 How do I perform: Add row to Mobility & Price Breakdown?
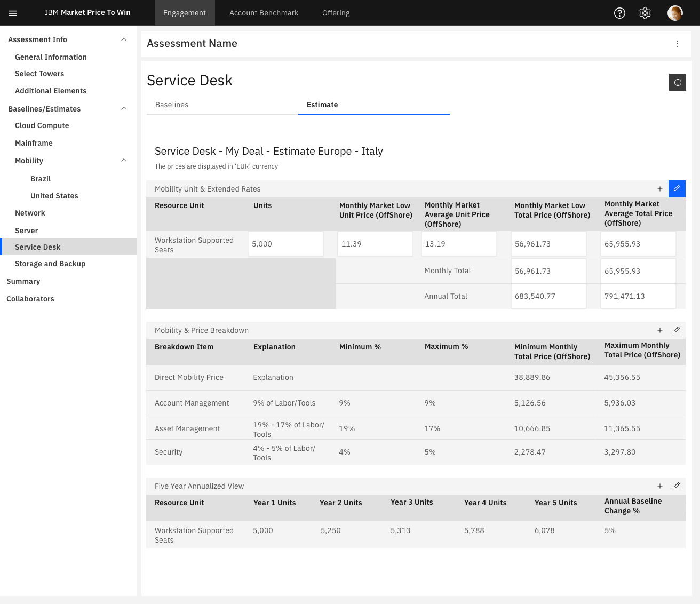(660, 330)
